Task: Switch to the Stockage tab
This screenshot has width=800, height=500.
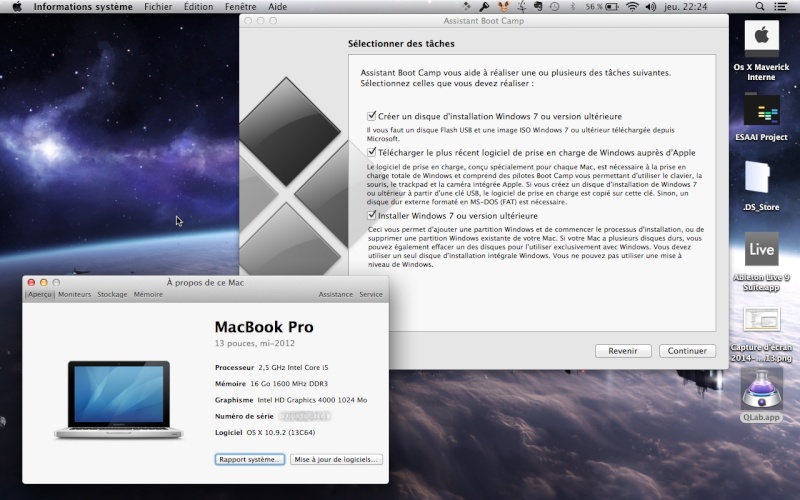Action: (112, 294)
